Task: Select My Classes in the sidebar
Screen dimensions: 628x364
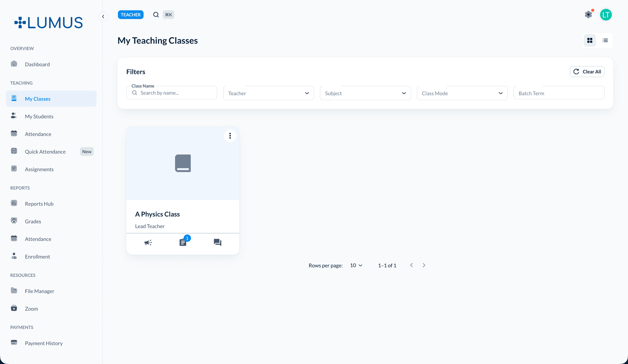Action: (51, 99)
